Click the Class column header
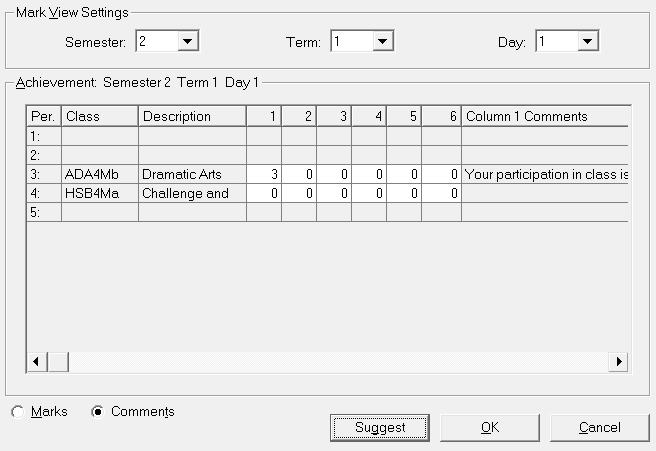The image size is (656, 451). (99, 116)
